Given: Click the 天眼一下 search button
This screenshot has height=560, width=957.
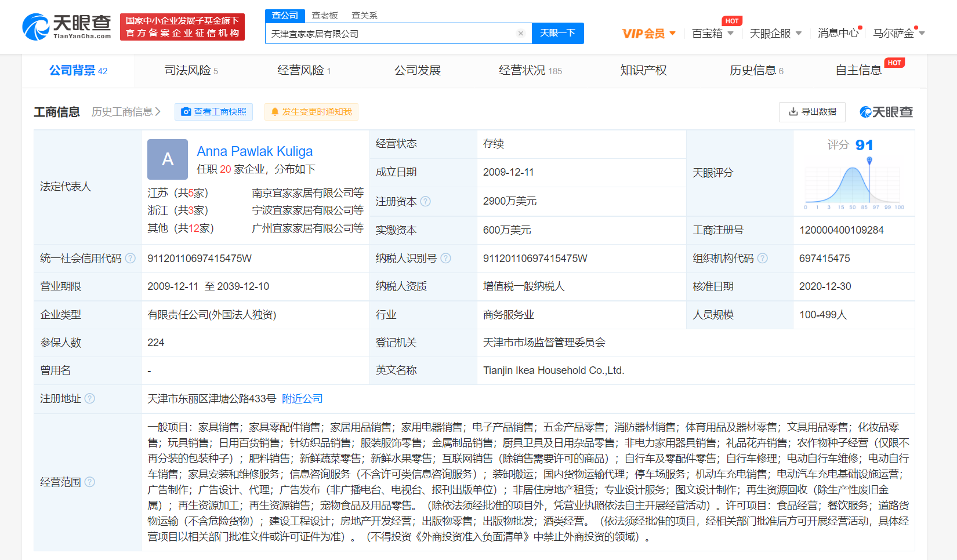Looking at the screenshot, I should point(557,33).
